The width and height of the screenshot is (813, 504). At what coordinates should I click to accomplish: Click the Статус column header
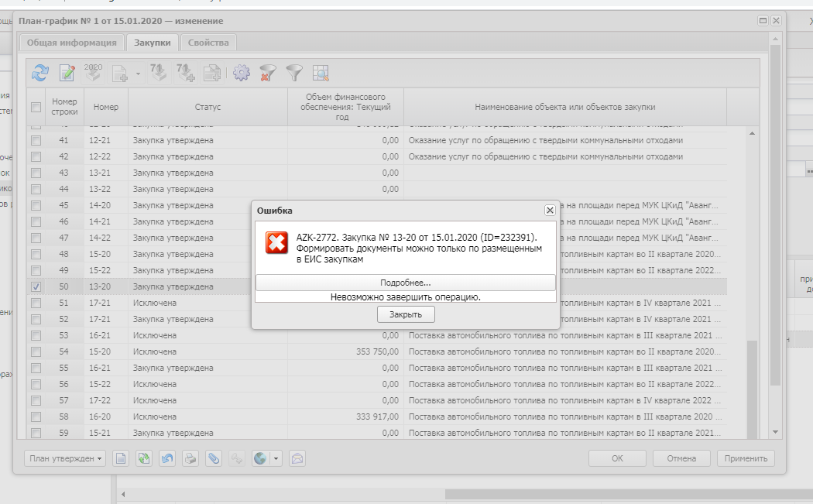pyautogui.click(x=208, y=107)
